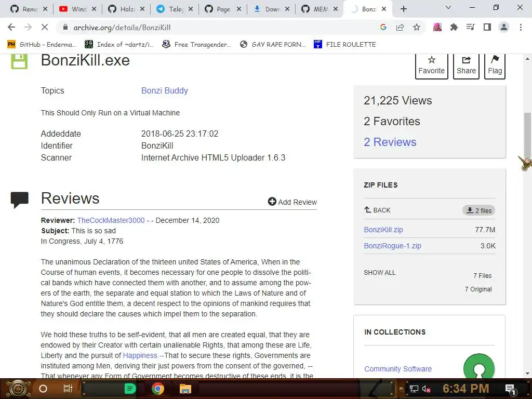Click the address bar URL
Image resolution: width=532 pixels, height=399 pixels.
[122, 28]
